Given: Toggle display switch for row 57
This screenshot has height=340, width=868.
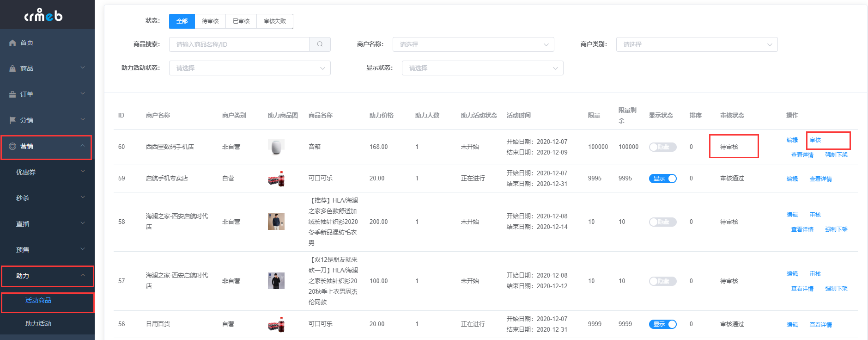Looking at the screenshot, I should tap(662, 281).
